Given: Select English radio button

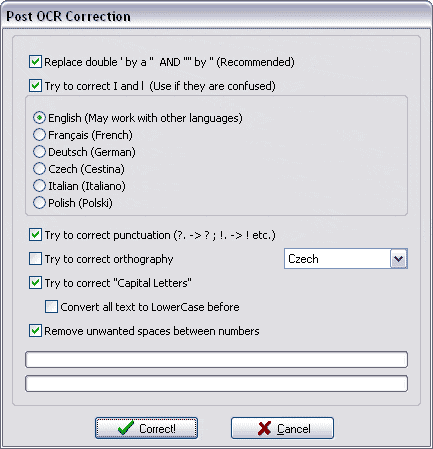Looking at the screenshot, I should [39, 118].
